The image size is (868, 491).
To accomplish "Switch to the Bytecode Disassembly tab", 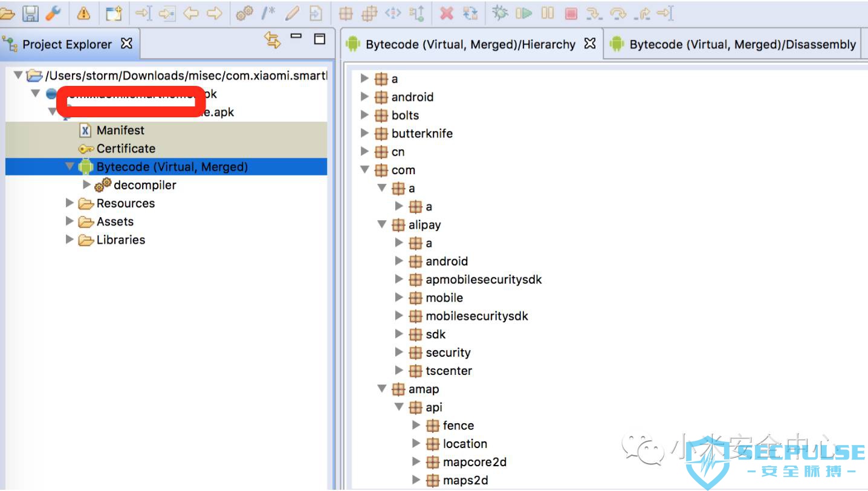I will click(733, 44).
